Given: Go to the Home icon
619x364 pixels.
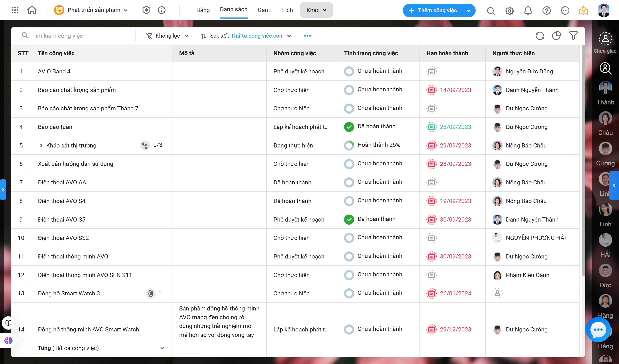Looking at the screenshot, I should pos(32,10).
